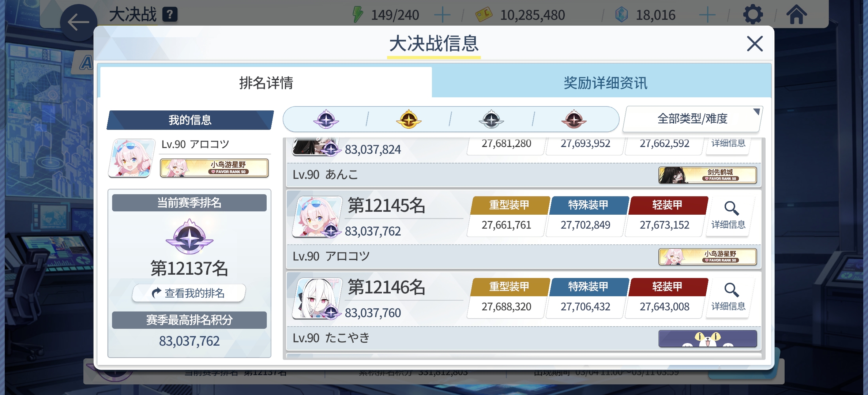The height and width of the screenshot is (395, 868).
Task: Select the silver gray tier emblem filter
Action: pyautogui.click(x=491, y=119)
